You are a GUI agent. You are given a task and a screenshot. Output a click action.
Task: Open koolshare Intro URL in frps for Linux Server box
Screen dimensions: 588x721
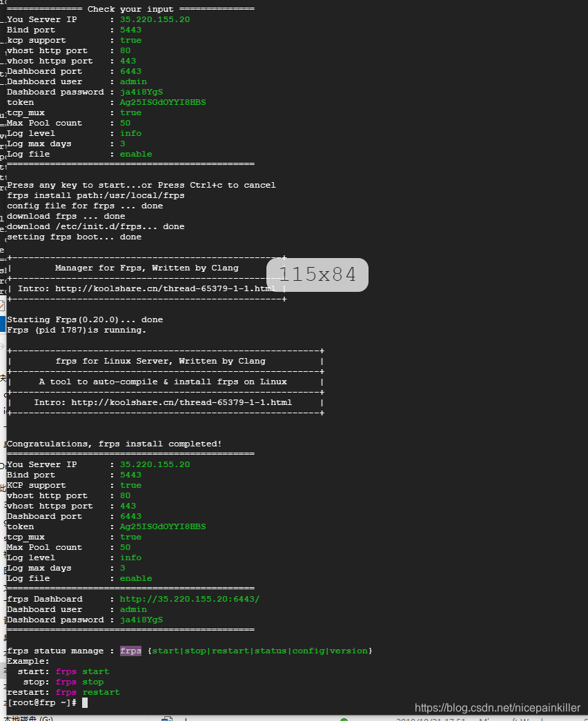(182, 402)
